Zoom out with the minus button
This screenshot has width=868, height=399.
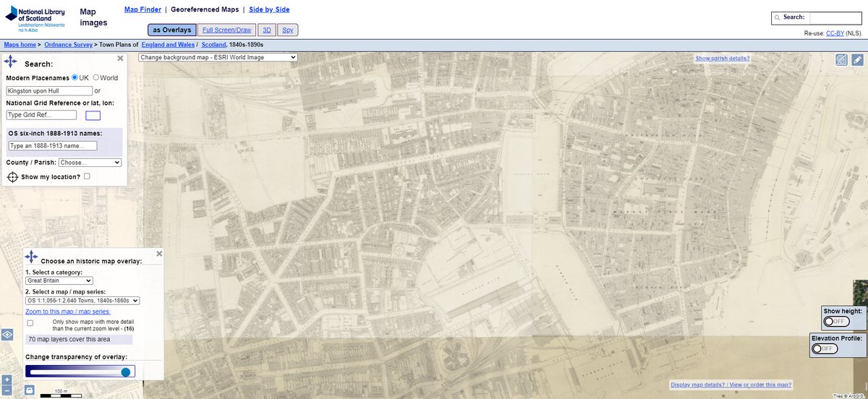(7, 390)
